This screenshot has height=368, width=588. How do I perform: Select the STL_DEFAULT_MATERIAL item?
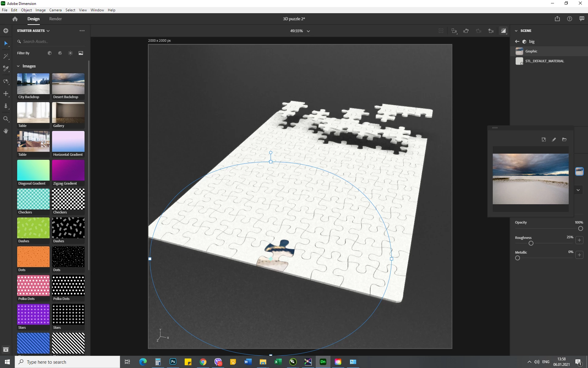tap(544, 61)
